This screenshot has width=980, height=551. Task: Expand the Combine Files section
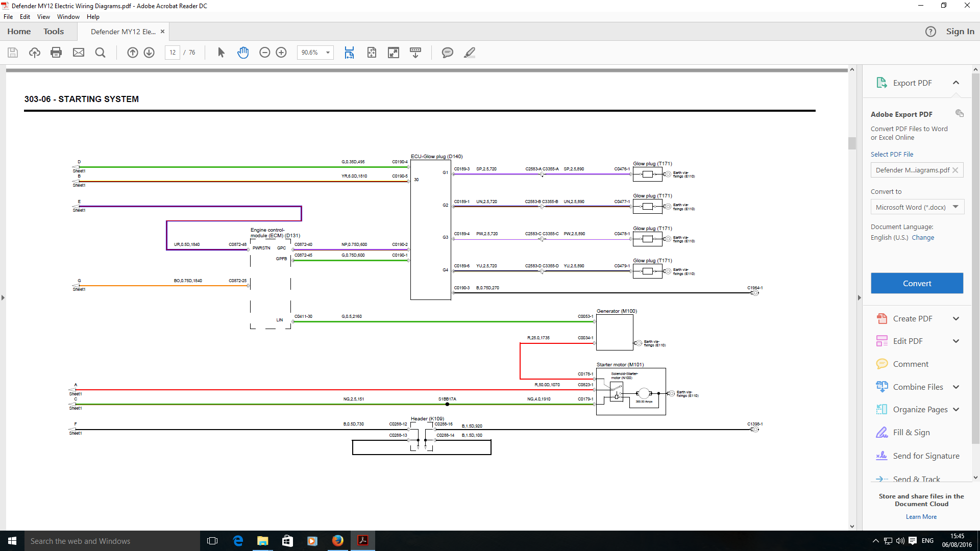pos(956,387)
